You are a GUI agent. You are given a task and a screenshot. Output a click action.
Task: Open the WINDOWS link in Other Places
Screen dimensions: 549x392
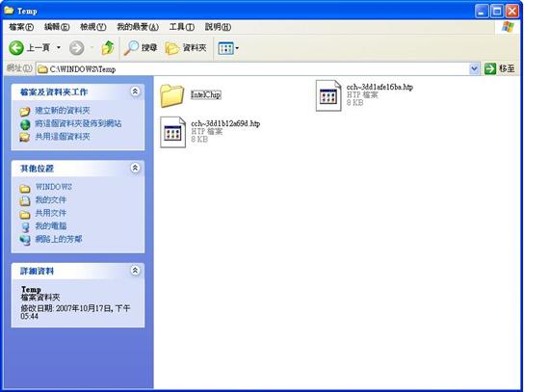54,187
